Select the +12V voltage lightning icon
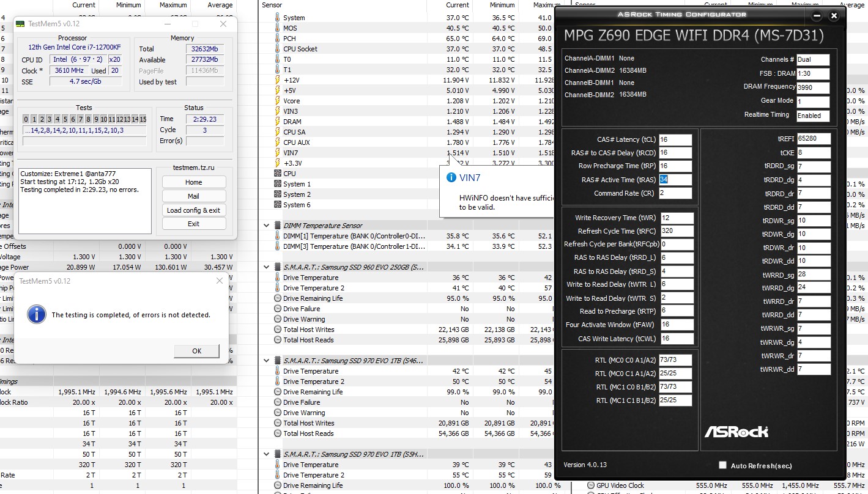Viewport: 868px width, 494px height. point(277,80)
